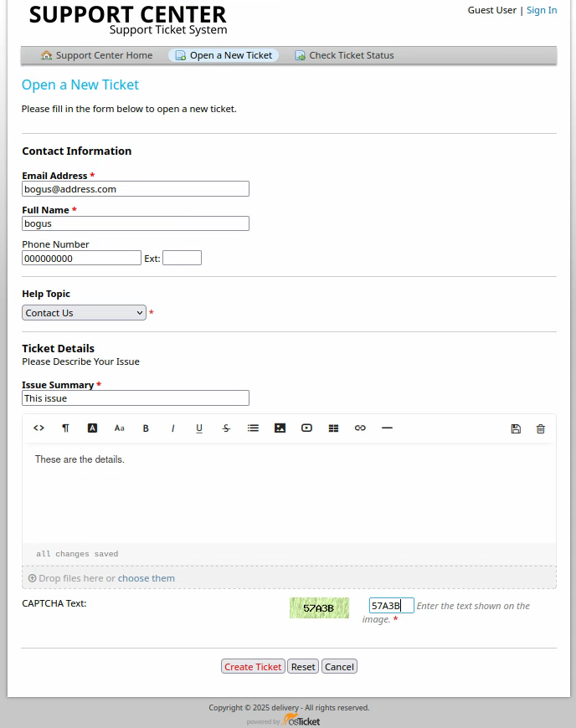Insert an image into ticket details
576x728 pixels.
click(280, 428)
